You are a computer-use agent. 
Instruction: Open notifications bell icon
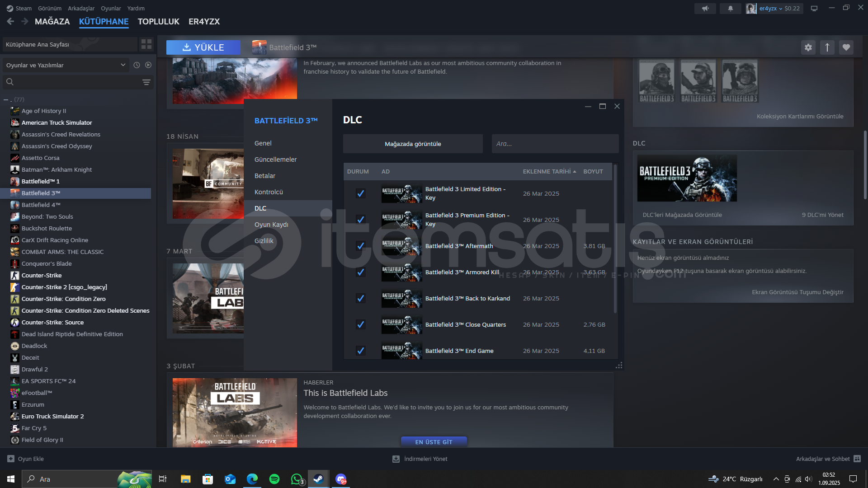coord(731,8)
